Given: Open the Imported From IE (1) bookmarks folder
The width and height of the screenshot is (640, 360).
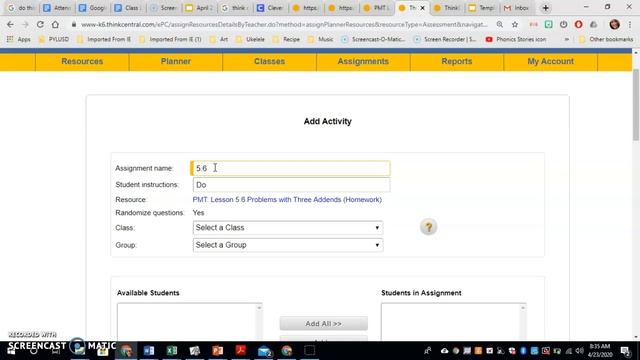Looking at the screenshot, I should click(x=171, y=39).
